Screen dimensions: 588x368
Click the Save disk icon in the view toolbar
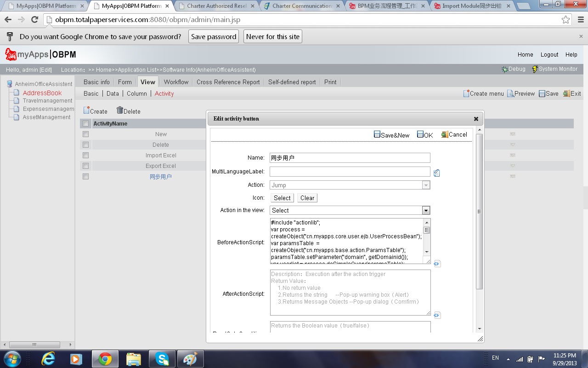[542, 93]
